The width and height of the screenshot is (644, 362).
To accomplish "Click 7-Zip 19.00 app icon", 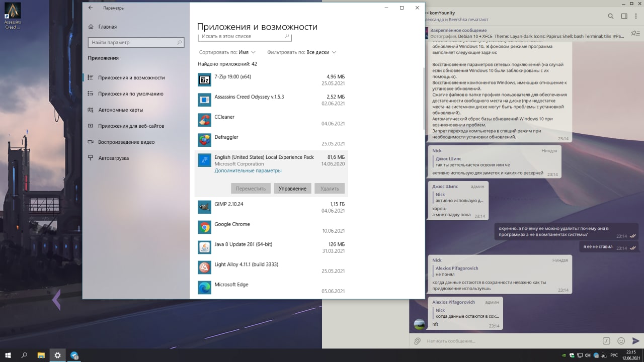I will pyautogui.click(x=204, y=80).
